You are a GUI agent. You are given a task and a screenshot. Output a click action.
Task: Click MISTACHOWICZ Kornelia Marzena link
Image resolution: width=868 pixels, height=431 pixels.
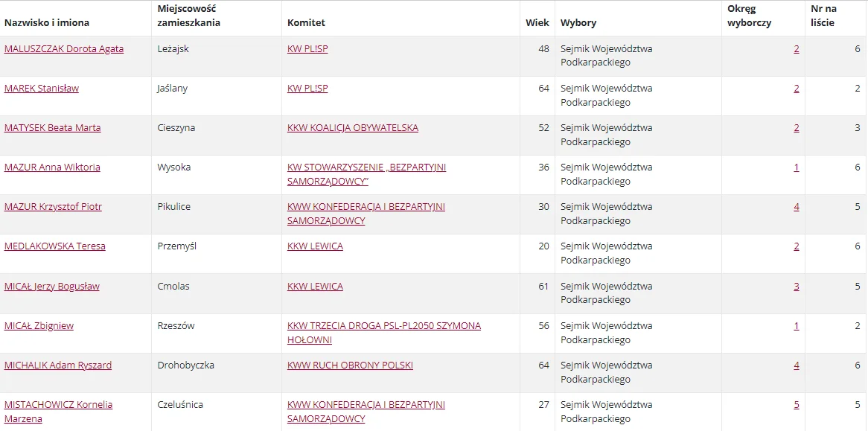tap(58, 412)
